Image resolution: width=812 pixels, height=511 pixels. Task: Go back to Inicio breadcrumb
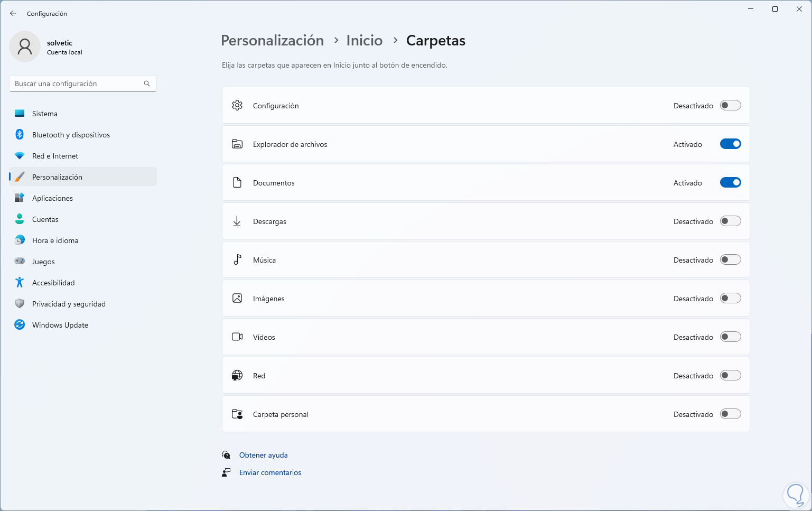pos(364,41)
